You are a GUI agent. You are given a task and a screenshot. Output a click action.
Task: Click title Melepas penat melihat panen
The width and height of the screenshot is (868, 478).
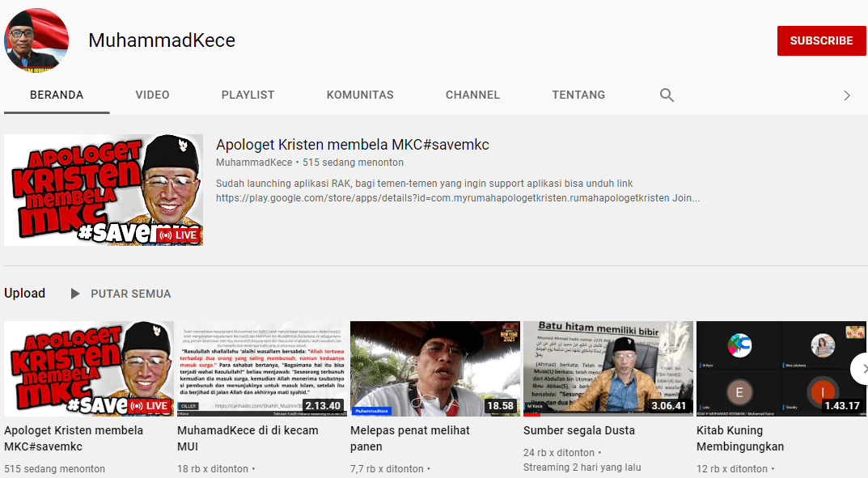pyautogui.click(x=409, y=438)
